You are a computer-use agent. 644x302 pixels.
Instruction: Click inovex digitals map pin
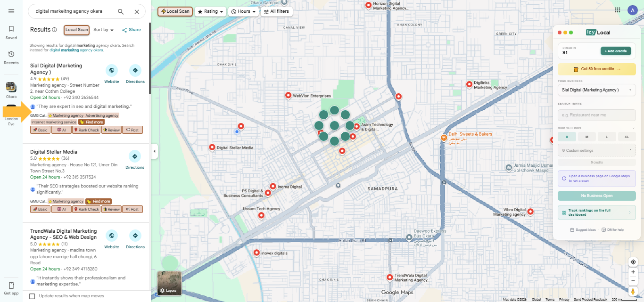(x=256, y=253)
